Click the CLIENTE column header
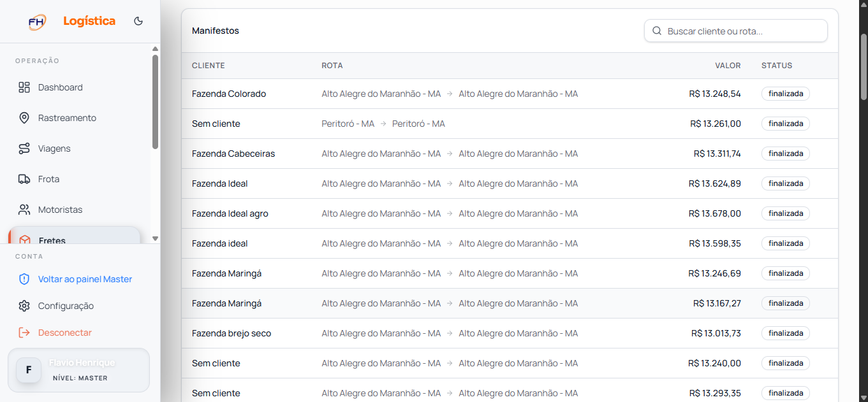This screenshot has height=402, width=868. (209, 66)
